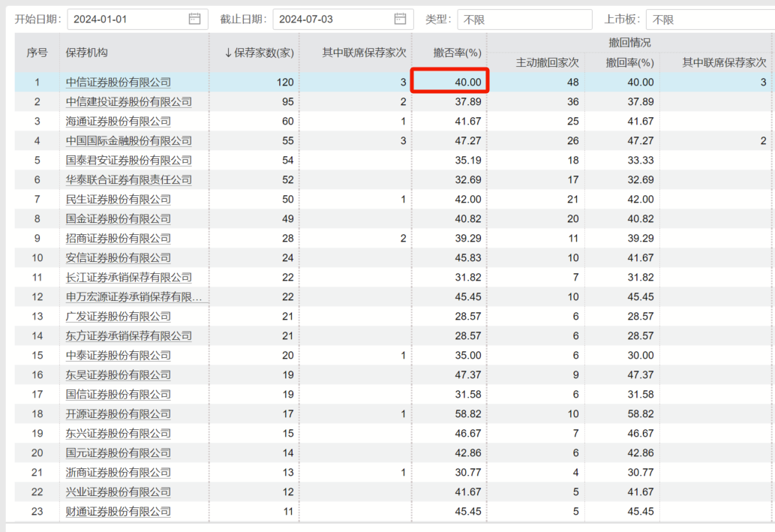Select 保荐家数 value 95 for 中信建投
Image resolution: width=775 pixels, height=532 pixels.
point(288,102)
